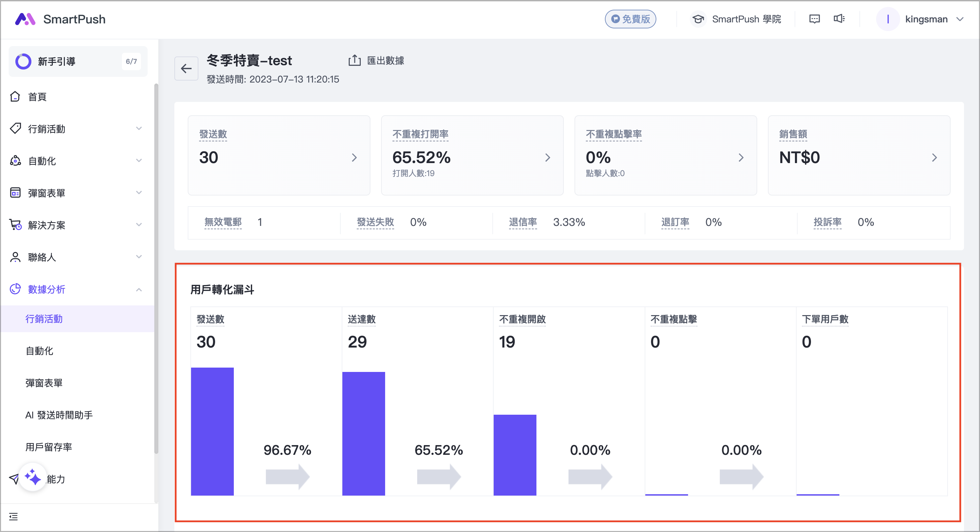Screen dimensions: 980x532
Task: Click the 送達數 purple funnel bar
Action: (x=364, y=433)
